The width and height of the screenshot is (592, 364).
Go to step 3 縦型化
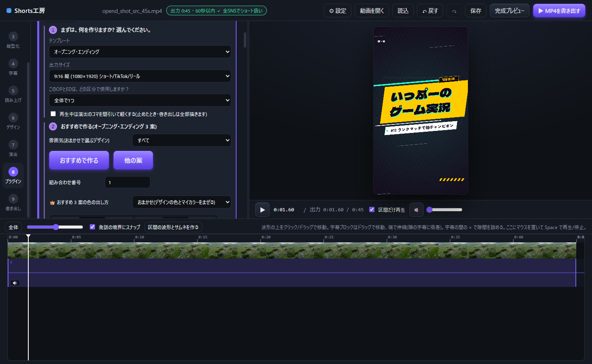pos(13,40)
